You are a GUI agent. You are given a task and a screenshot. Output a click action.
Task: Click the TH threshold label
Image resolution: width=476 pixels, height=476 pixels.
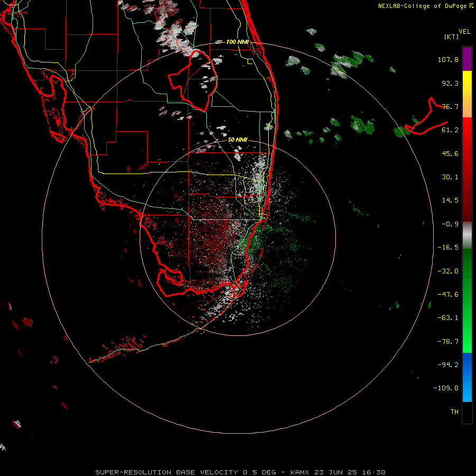[454, 412]
